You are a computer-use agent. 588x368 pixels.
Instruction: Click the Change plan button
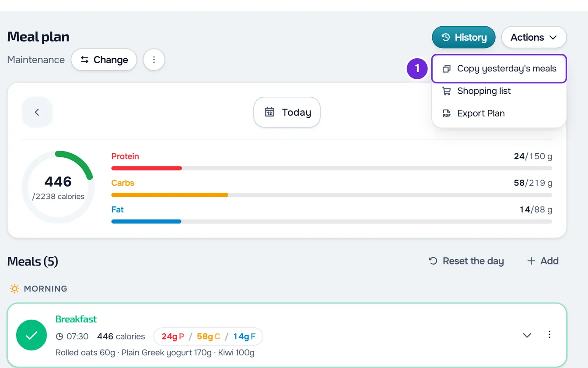[x=104, y=60]
